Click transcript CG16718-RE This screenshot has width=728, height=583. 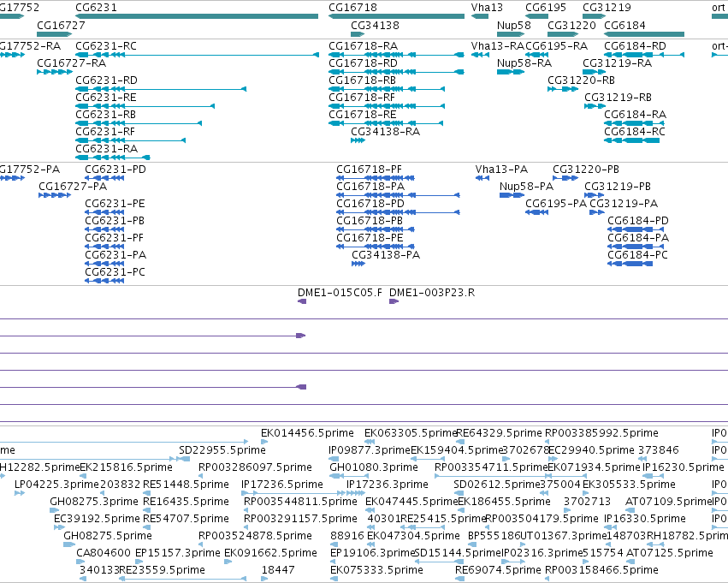pyautogui.click(x=386, y=123)
